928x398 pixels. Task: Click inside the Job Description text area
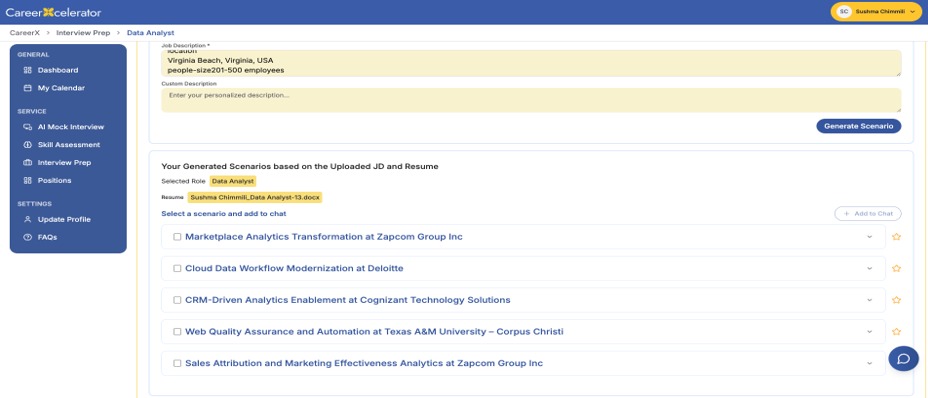pyautogui.click(x=531, y=63)
